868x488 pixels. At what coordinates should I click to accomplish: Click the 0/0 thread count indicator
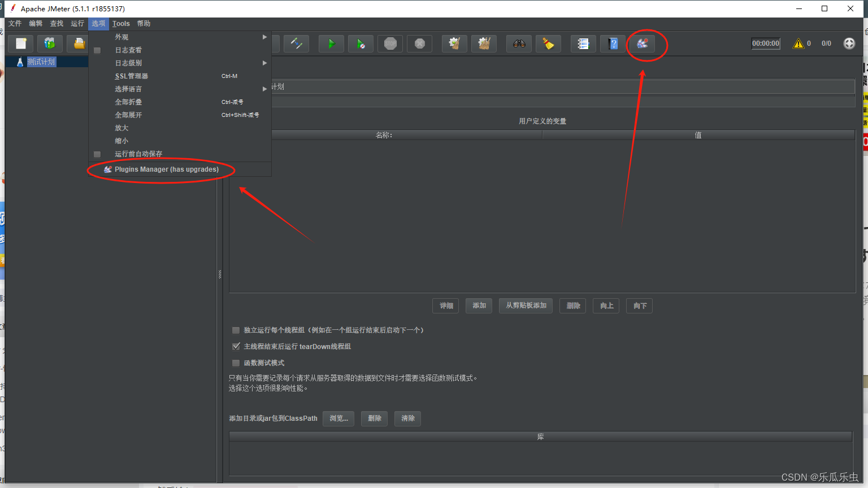(826, 43)
